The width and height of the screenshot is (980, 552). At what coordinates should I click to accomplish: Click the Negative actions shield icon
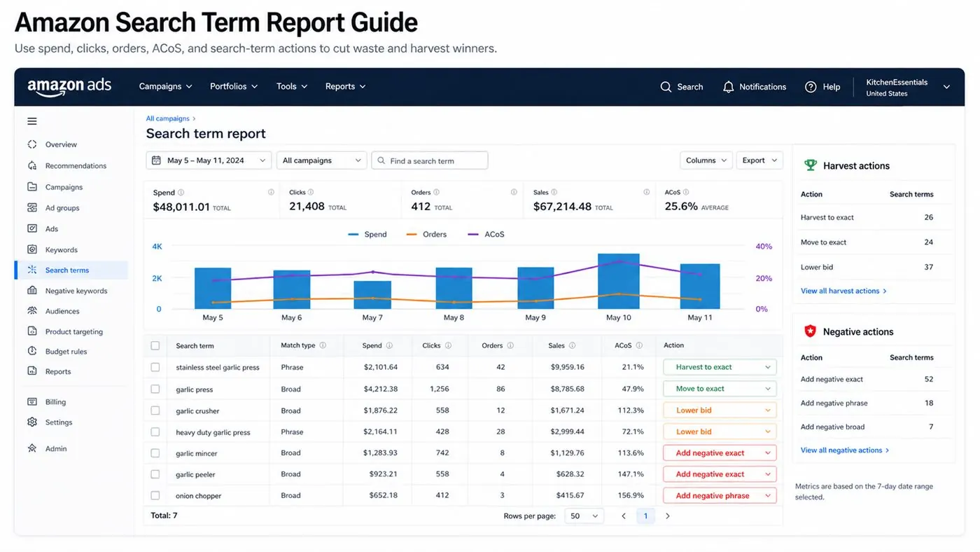[811, 331]
